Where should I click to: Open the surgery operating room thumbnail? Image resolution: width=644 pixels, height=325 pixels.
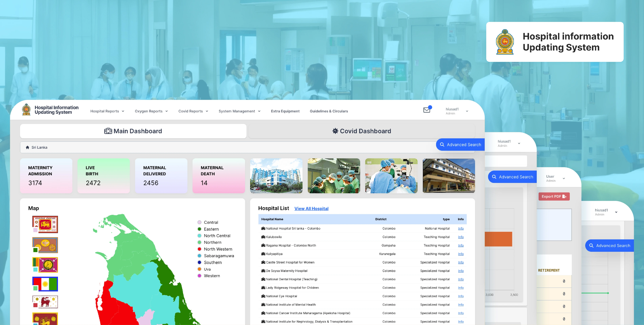point(334,175)
